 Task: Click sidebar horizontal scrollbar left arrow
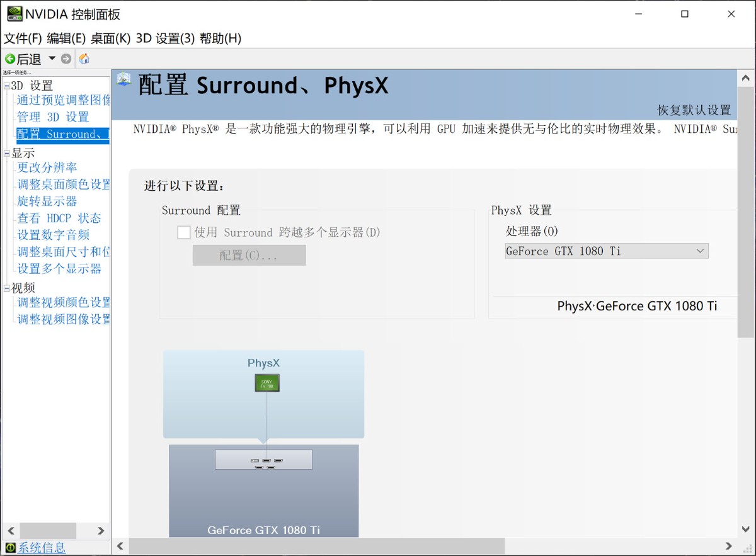(11, 531)
